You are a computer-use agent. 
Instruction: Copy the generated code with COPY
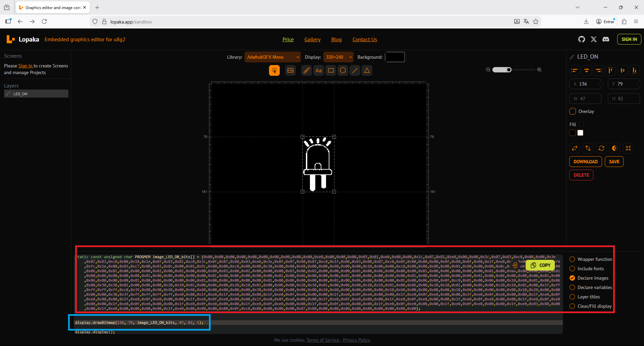(x=540, y=265)
